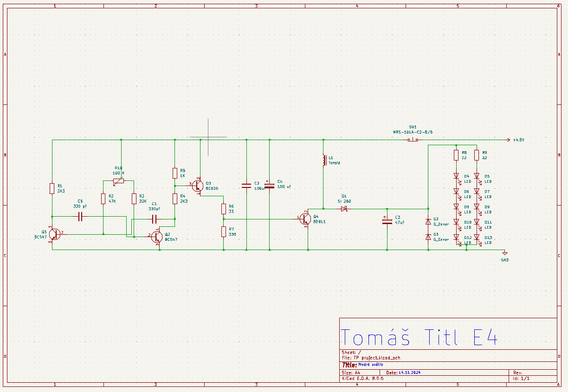568x392 pixels.
Task: Select the SW1 switch symbol
Action: click(x=412, y=139)
